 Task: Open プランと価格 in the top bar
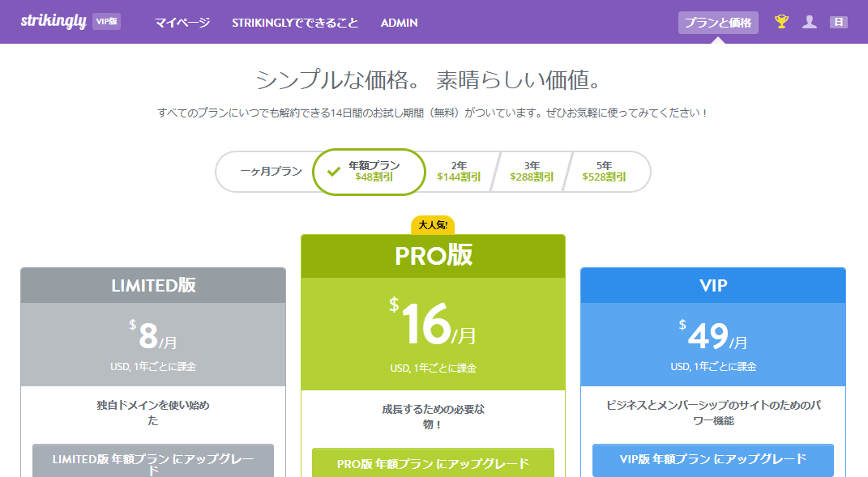click(x=718, y=23)
